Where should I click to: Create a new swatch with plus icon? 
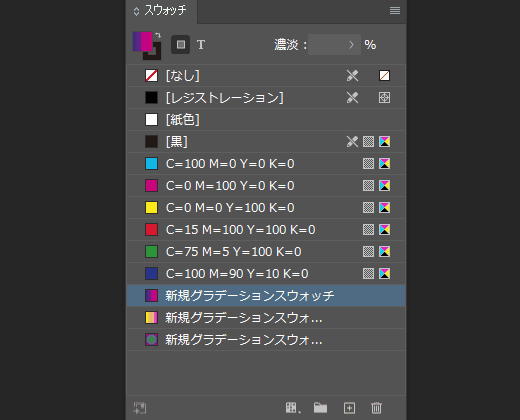click(x=349, y=408)
